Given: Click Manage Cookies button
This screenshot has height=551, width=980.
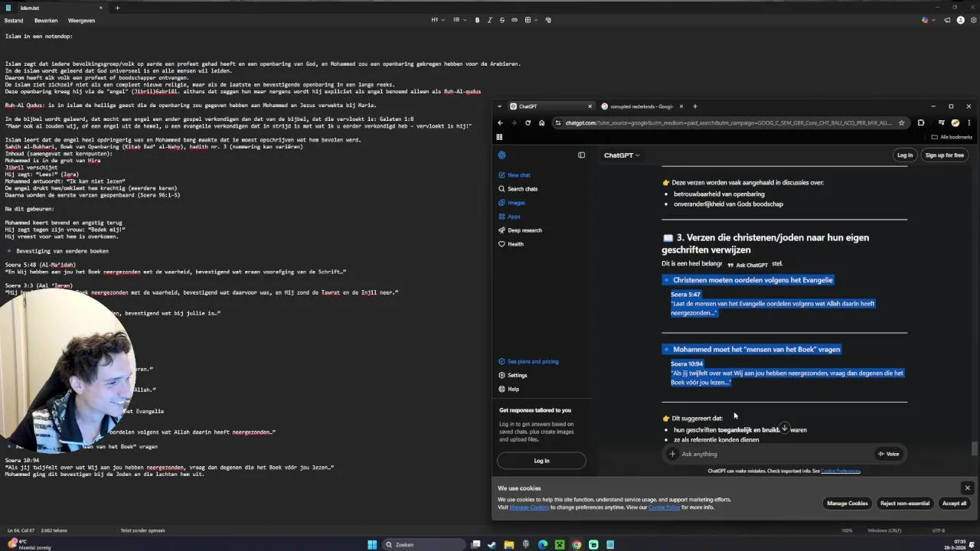Looking at the screenshot, I should 847,504.
